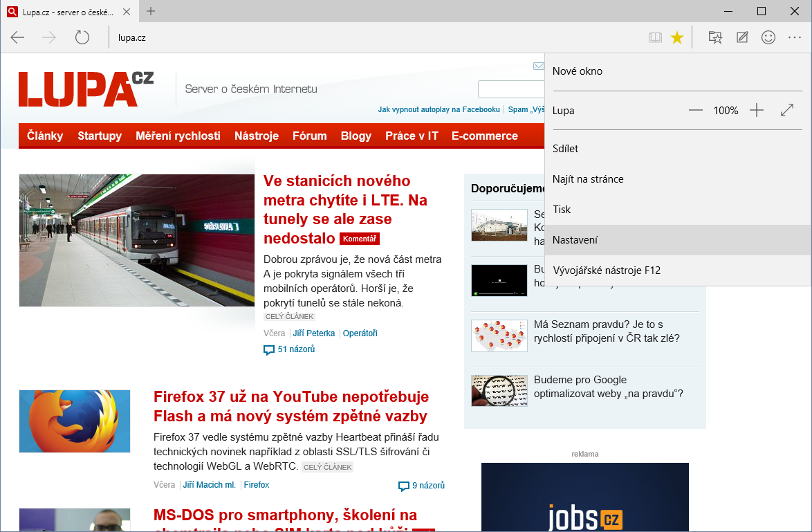812x532 pixels.
Task: Open Měření rychlosti navigation tab
Action: pos(178,136)
